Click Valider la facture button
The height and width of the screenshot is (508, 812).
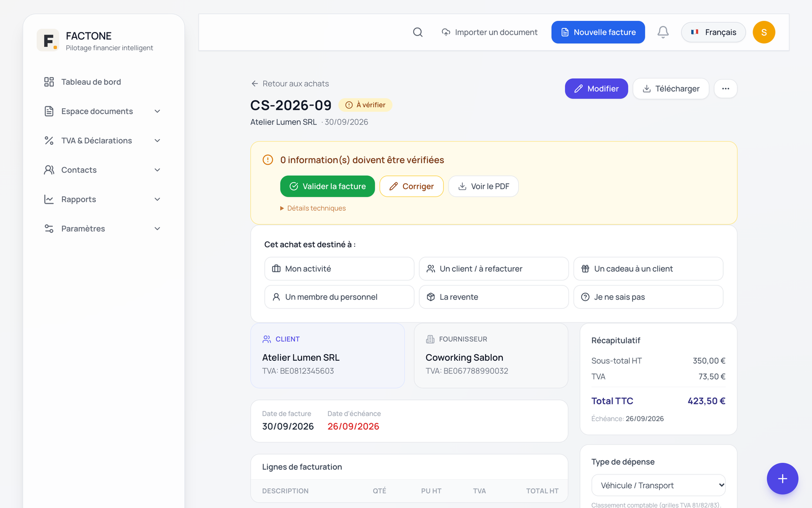click(327, 186)
